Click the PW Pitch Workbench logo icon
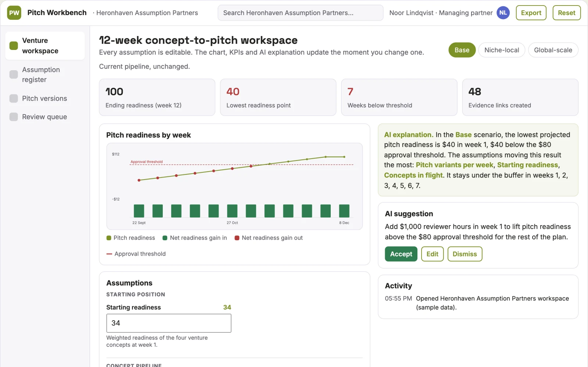The width and height of the screenshot is (588, 367). pyautogui.click(x=14, y=13)
